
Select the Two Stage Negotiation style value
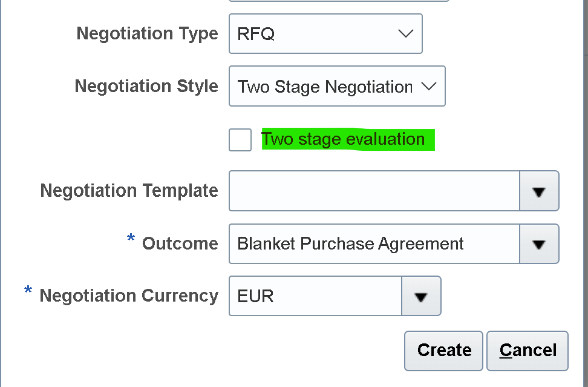(321, 86)
